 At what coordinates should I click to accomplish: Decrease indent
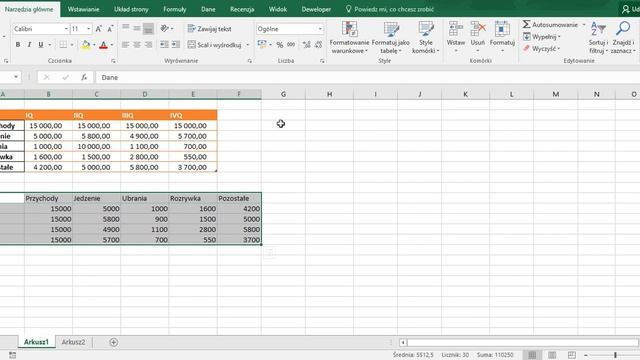pyautogui.click(x=164, y=44)
